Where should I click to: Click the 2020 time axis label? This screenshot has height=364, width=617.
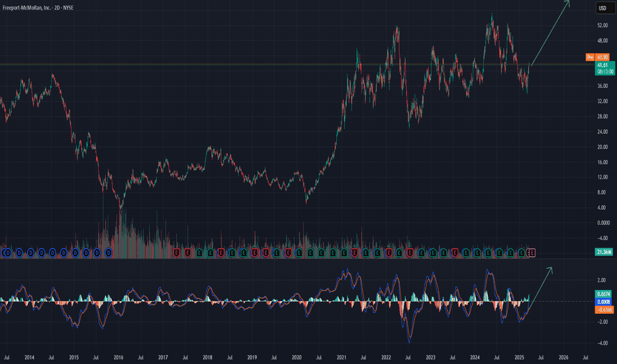point(297,357)
